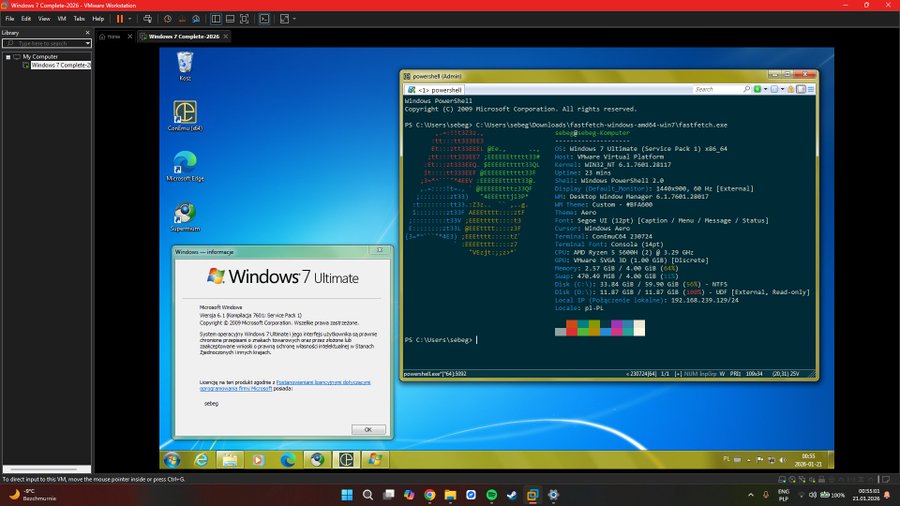
Task: Open Spotify from the Windows 11 taskbar
Action: coord(492,495)
